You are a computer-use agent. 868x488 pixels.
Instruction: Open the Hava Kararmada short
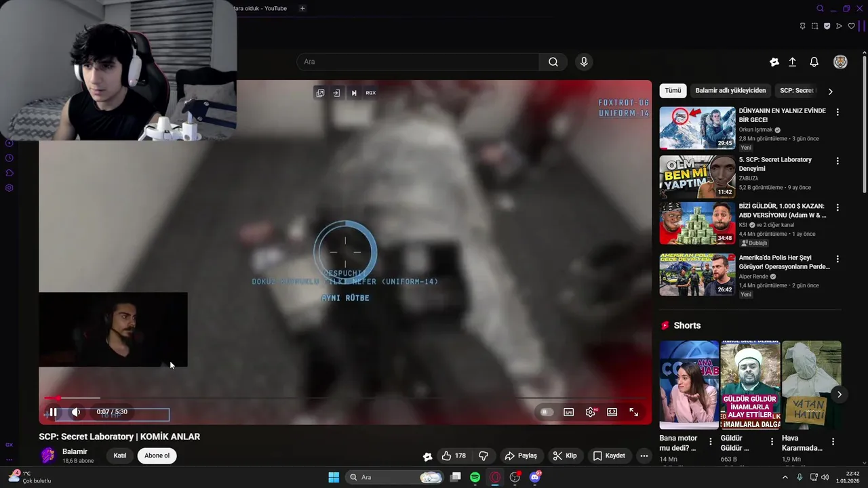point(811,385)
